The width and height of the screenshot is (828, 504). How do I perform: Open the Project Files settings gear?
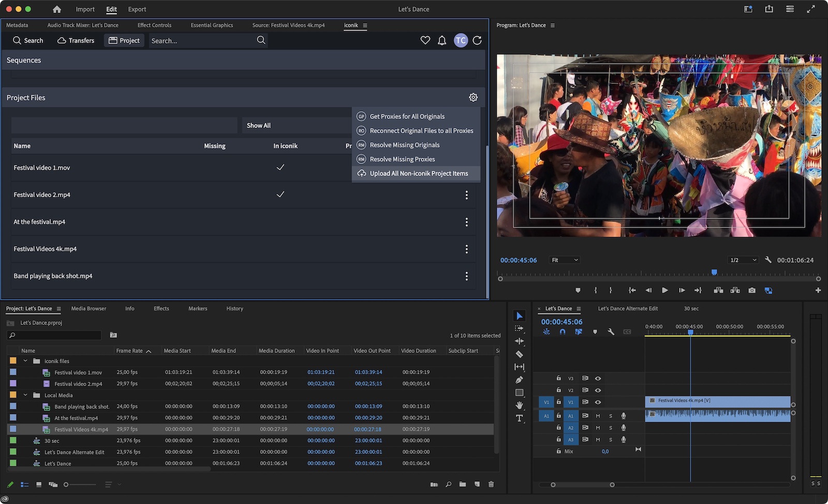click(x=473, y=97)
